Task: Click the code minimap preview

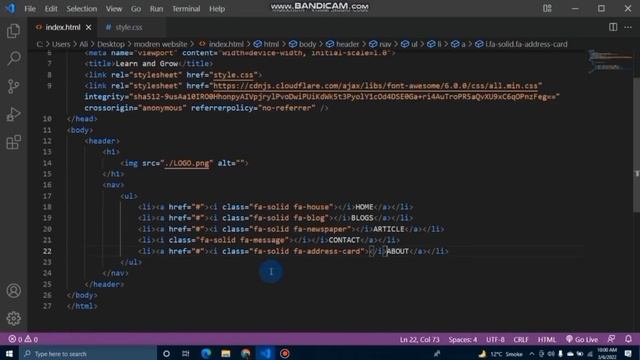Action: [x=610, y=61]
